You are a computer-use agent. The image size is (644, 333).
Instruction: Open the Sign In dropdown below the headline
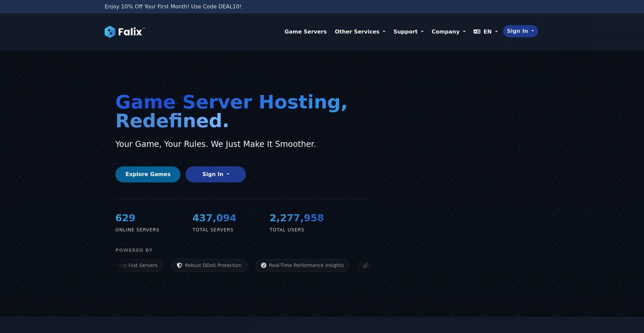coord(216,174)
